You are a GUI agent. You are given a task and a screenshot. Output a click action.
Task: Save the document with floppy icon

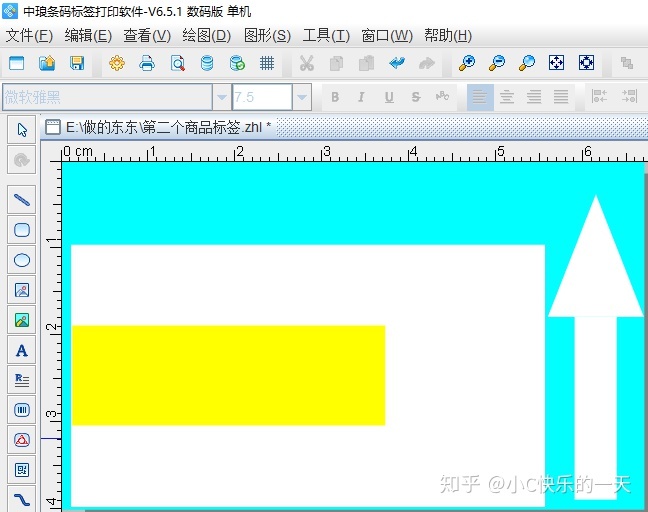tap(77, 63)
